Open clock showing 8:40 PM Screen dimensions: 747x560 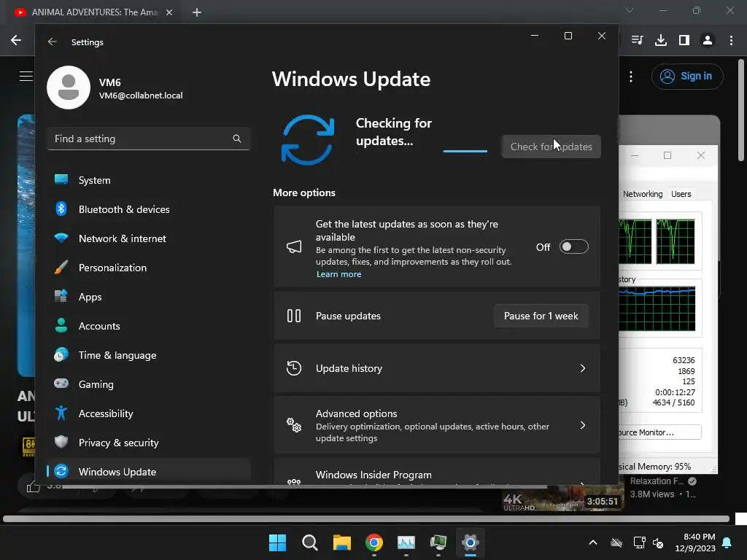(695, 542)
